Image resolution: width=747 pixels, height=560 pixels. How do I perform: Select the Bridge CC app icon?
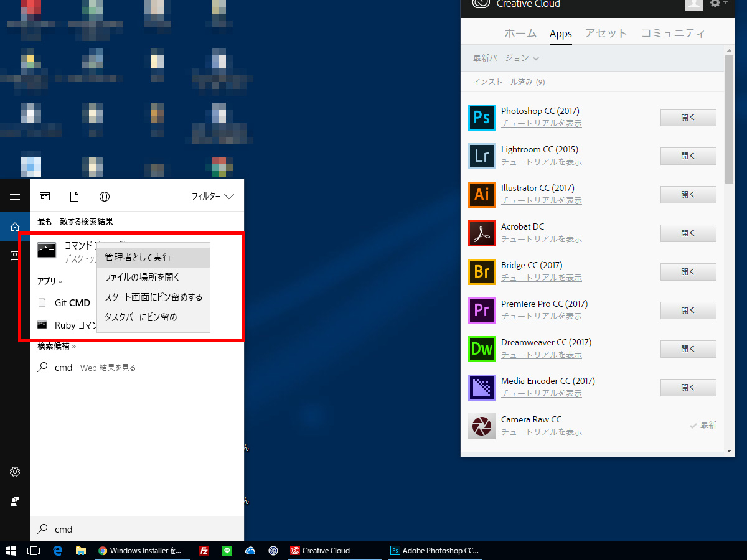[x=481, y=272]
